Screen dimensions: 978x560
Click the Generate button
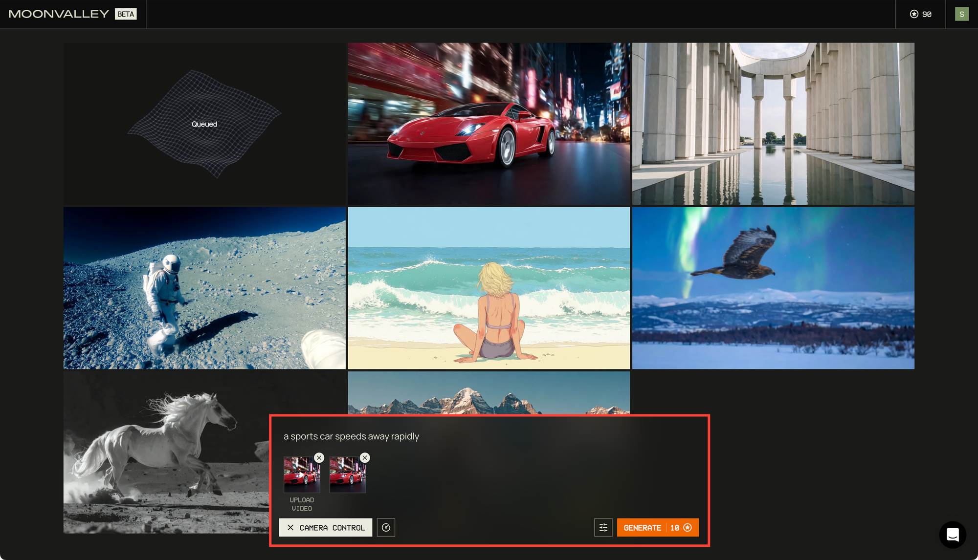point(658,528)
